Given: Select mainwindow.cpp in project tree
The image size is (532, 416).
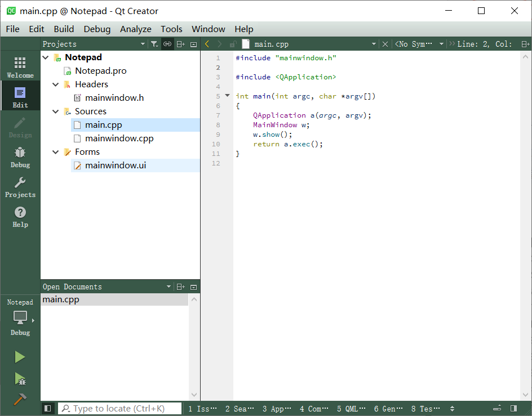Looking at the screenshot, I should (119, 138).
